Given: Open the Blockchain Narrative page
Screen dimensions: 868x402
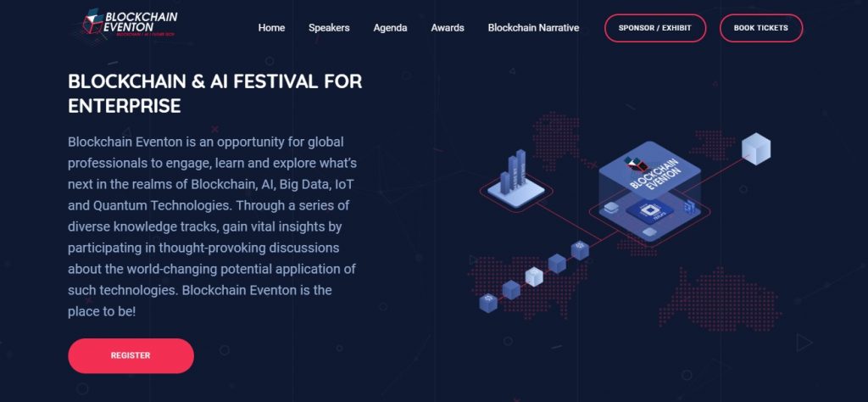Looking at the screenshot, I should coord(533,28).
